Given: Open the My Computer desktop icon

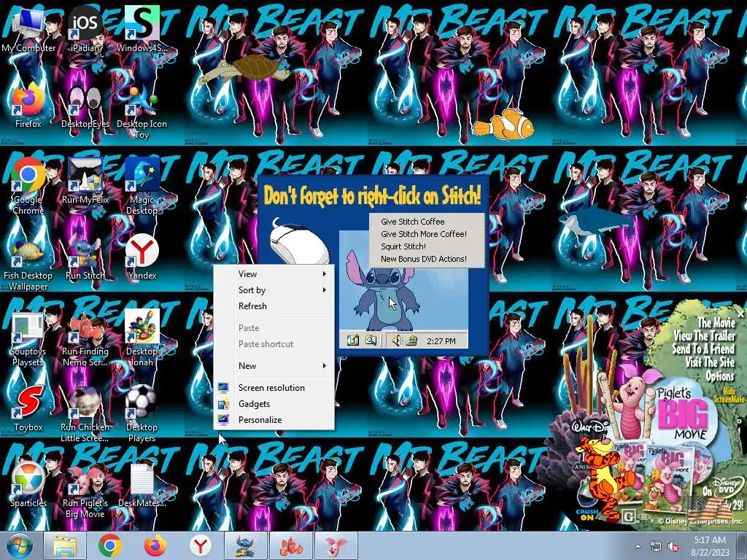Looking at the screenshot, I should [28, 28].
